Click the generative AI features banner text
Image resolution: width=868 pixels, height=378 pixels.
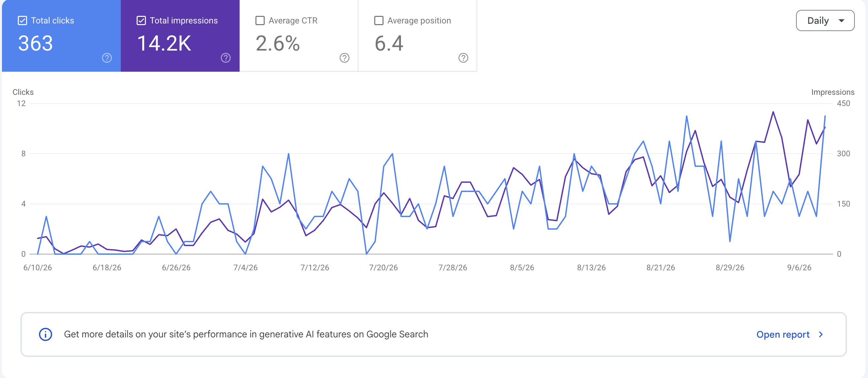point(246,334)
